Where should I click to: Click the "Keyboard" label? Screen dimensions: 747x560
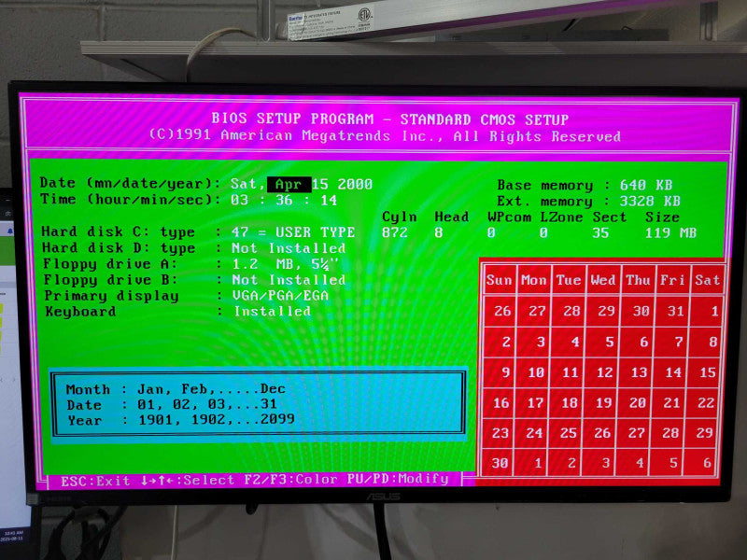pos(80,312)
